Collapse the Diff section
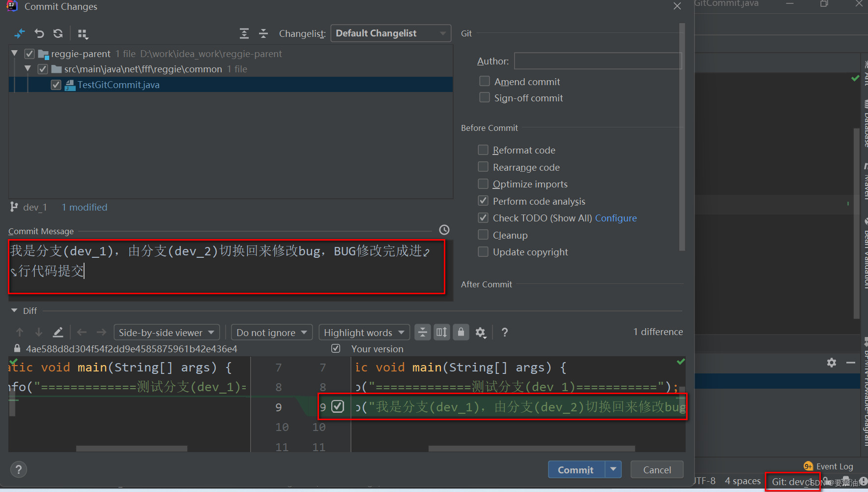This screenshot has height=492, width=868. 14,310
